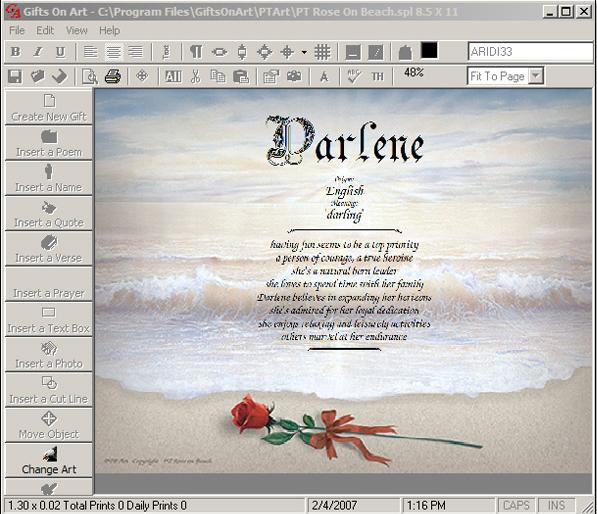
Task: Click the Select All icon
Action: click(173, 77)
